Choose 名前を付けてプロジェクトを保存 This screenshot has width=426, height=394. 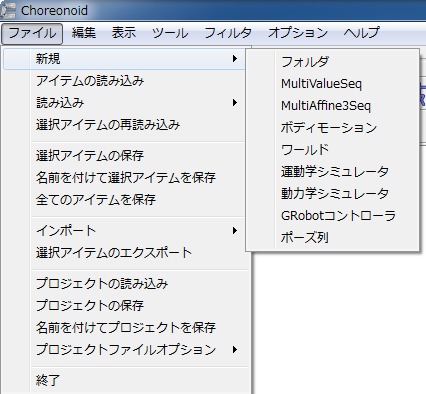pos(126,327)
